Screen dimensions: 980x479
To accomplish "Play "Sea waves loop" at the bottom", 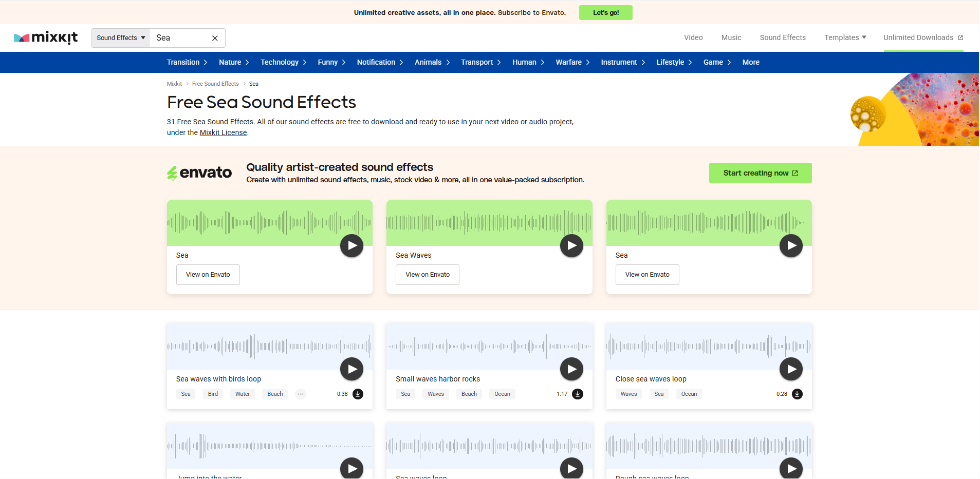I will 570,468.
